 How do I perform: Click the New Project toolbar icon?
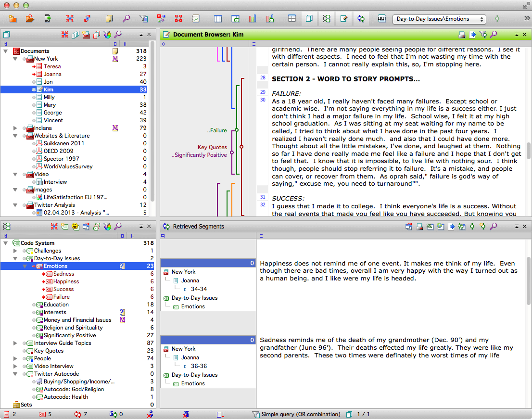pos(13,19)
